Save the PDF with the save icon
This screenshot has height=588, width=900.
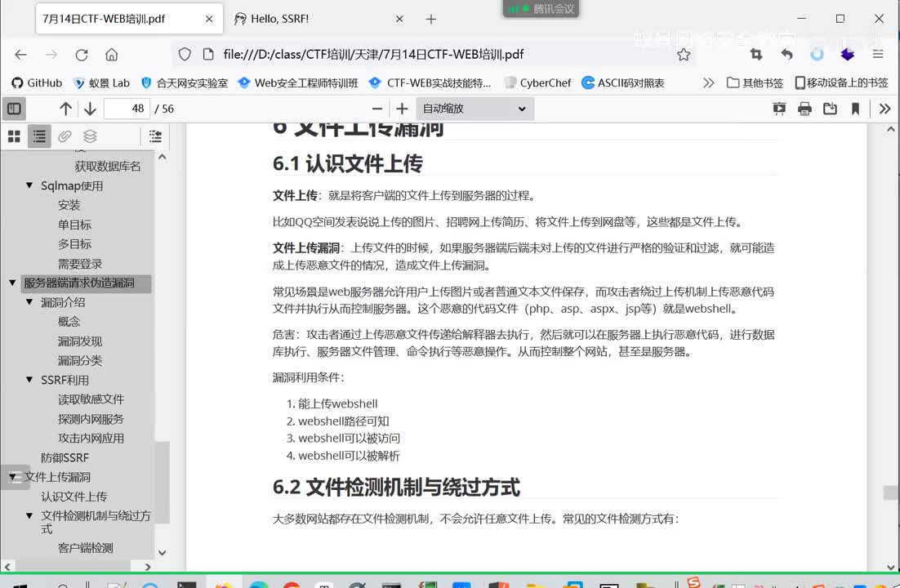click(830, 109)
